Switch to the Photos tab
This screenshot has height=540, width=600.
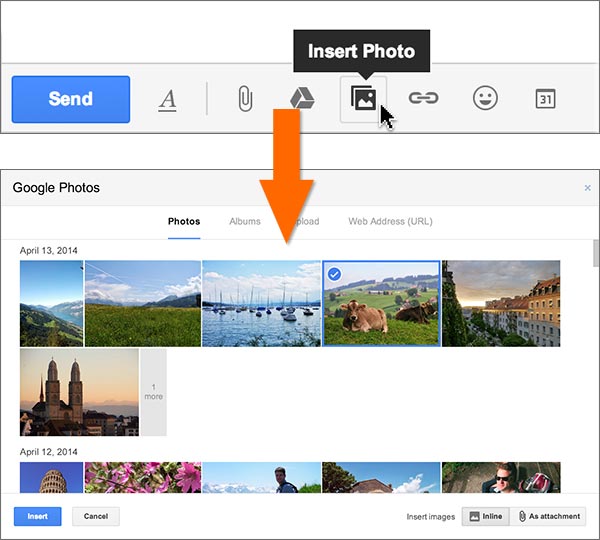tap(184, 222)
